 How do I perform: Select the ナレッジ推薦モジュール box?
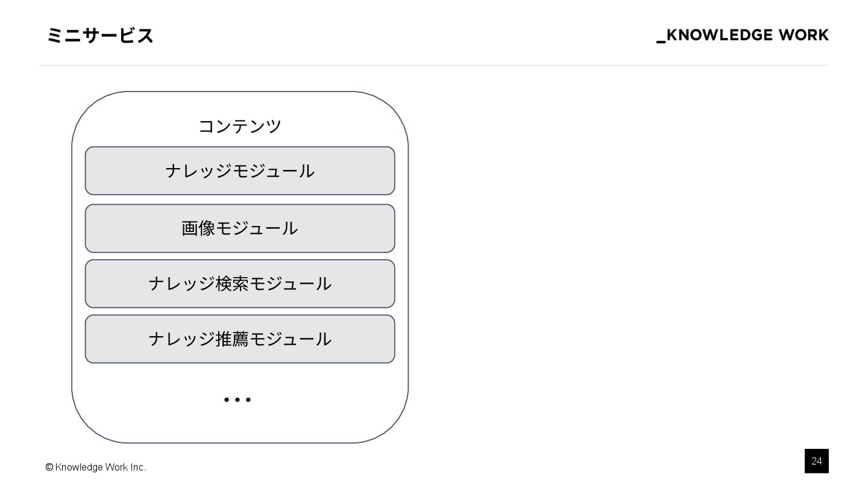[240, 339]
